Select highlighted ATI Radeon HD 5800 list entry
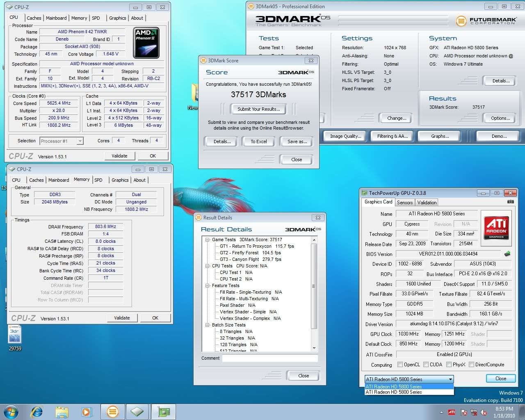This screenshot has width=525, height=420. [409, 386]
